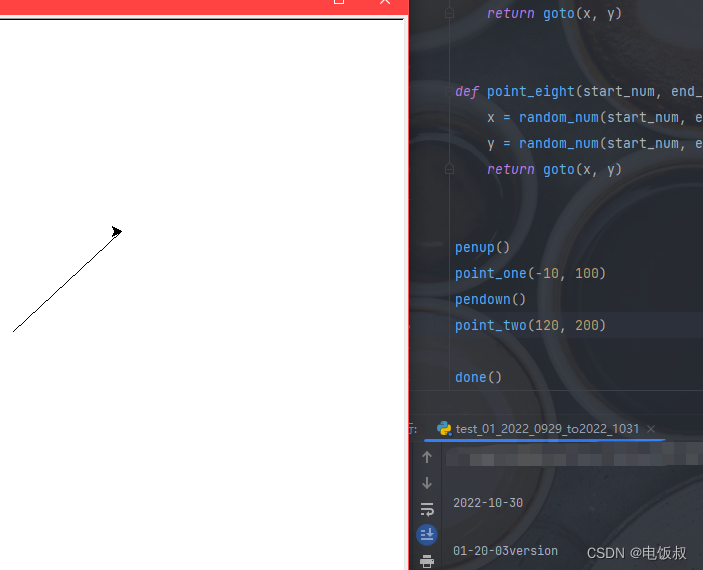The image size is (703, 570).
Task: Click the penup() code line
Action: pos(482,248)
